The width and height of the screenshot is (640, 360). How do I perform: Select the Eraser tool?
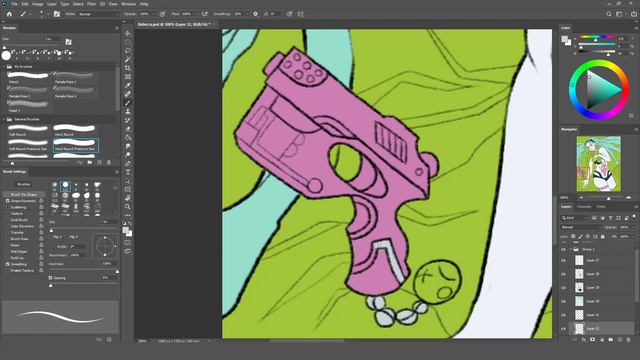(128, 129)
